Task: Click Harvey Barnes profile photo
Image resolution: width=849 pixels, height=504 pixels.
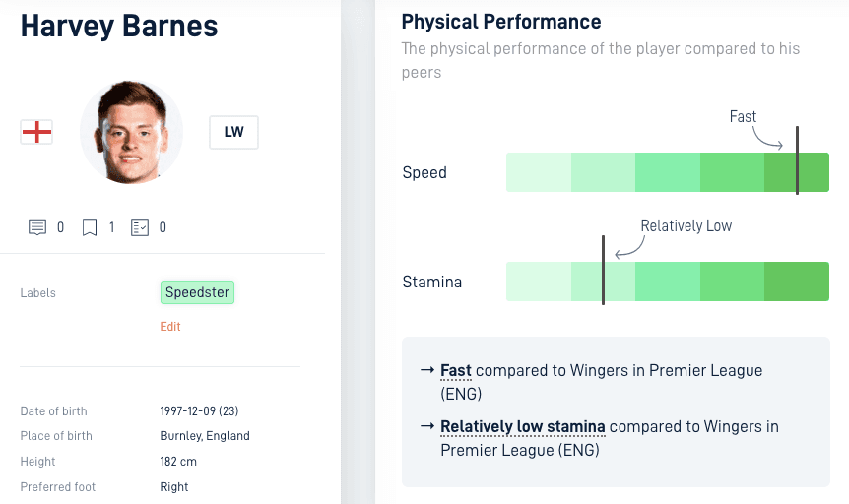Action: [x=132, y=132]
